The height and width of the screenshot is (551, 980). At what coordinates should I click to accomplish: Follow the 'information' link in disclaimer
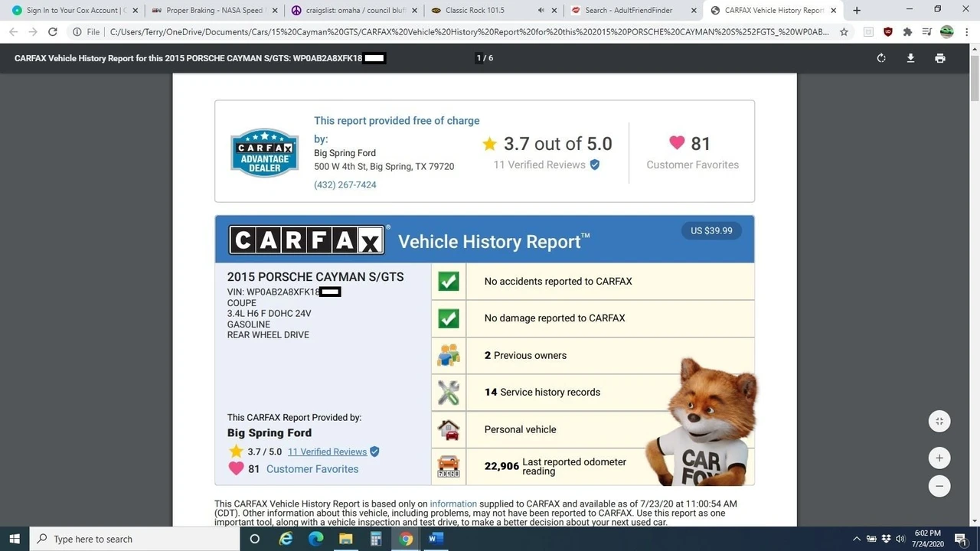(x=453, y=504)
